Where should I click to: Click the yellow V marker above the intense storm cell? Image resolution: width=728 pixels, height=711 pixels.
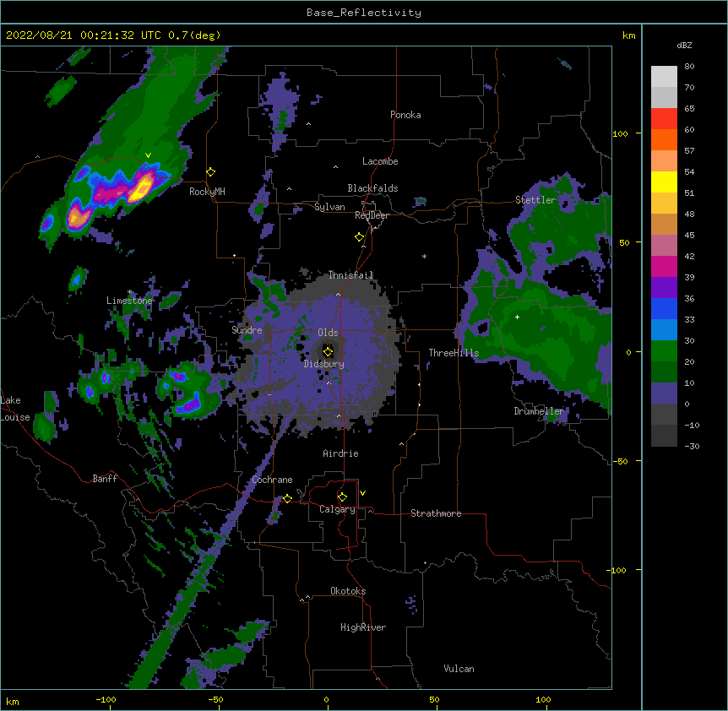tap(148, 155)
